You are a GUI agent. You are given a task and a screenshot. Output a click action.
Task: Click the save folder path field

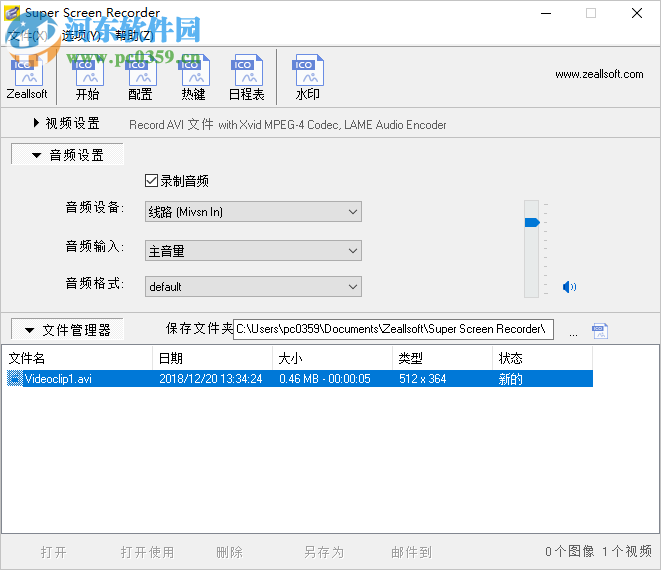(x=393, y=329)
